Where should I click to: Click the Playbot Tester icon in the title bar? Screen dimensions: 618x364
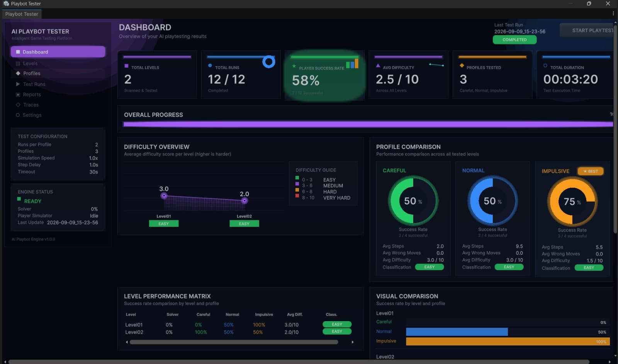(6, 3)
